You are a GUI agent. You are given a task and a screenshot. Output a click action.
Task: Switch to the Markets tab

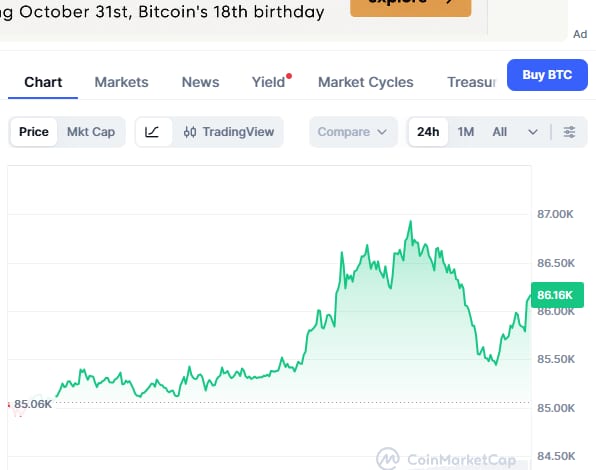pos(122,82)
